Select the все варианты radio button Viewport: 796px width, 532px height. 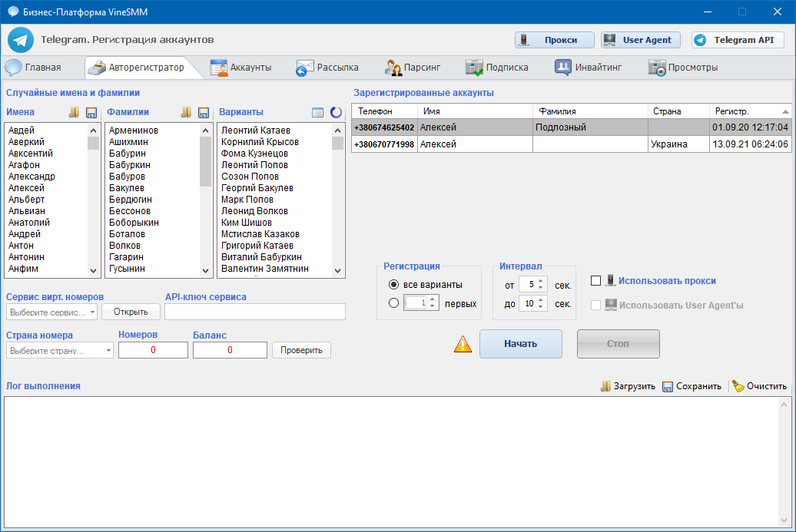click(393, 285)
